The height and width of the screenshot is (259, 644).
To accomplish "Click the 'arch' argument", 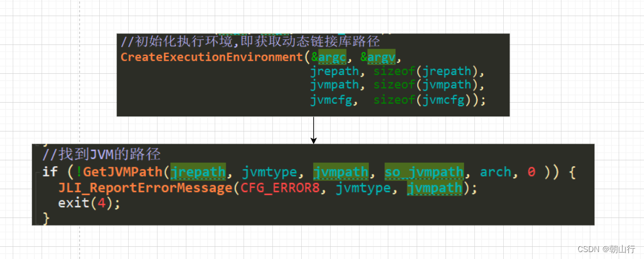I will tap(496, 171).
